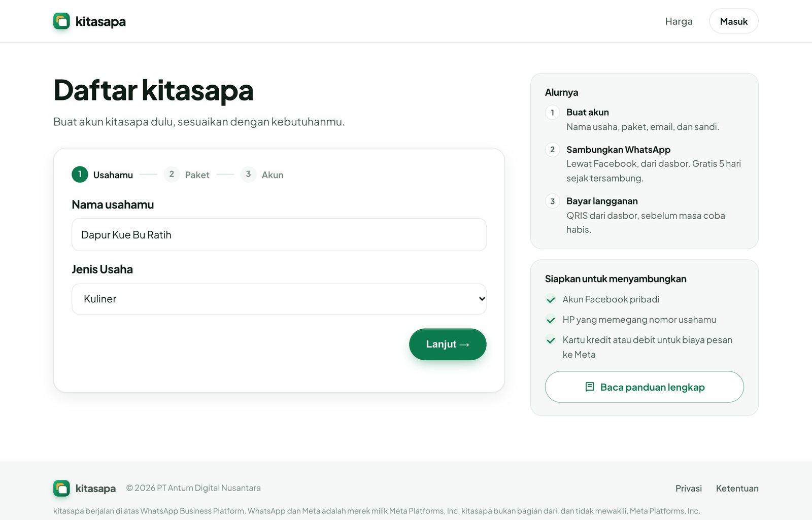Viewport: 812px width, 520px height.
Task: Click number 3 badge beside Bayar langganan
Action: pos(552,201)
